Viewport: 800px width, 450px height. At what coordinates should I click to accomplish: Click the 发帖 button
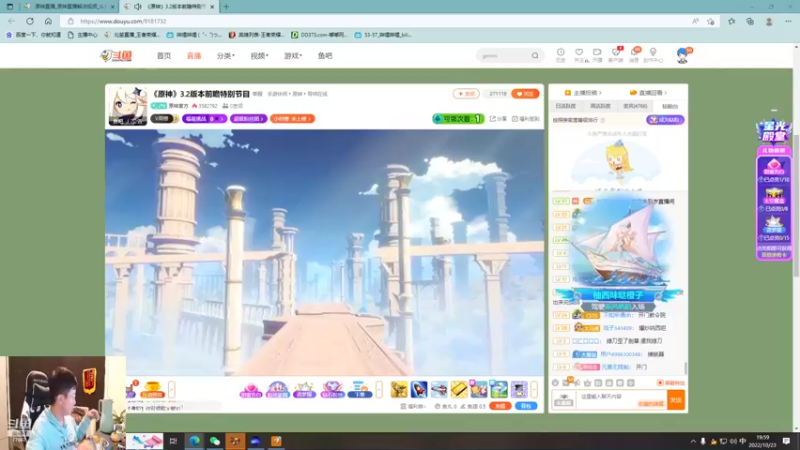tap(466, 94)
